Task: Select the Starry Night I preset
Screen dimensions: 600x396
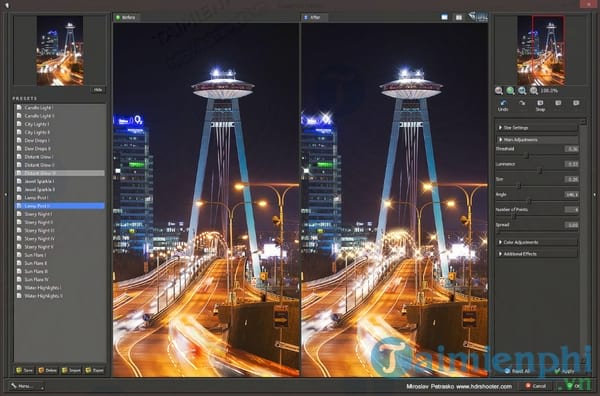Action: click(x=60, y=214)
